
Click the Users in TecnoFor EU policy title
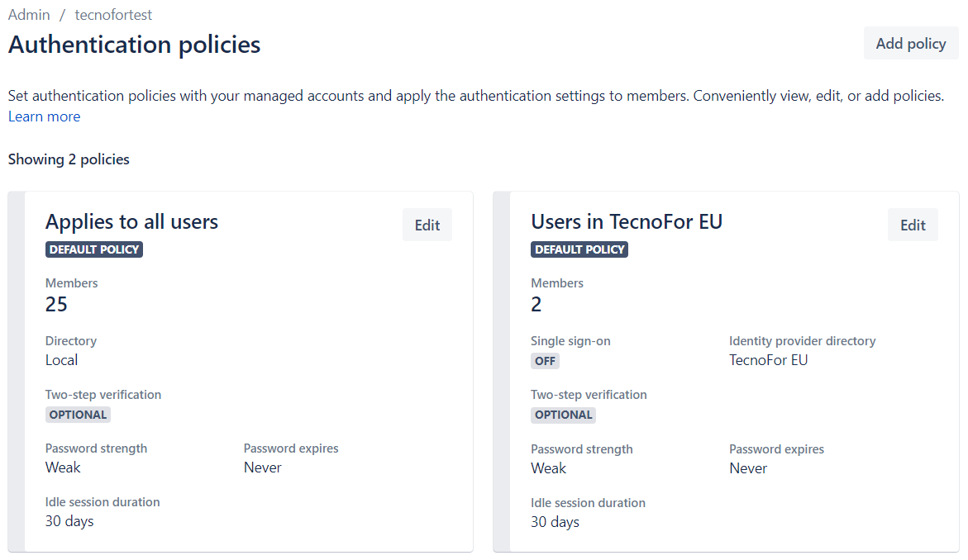pos(626,221)
